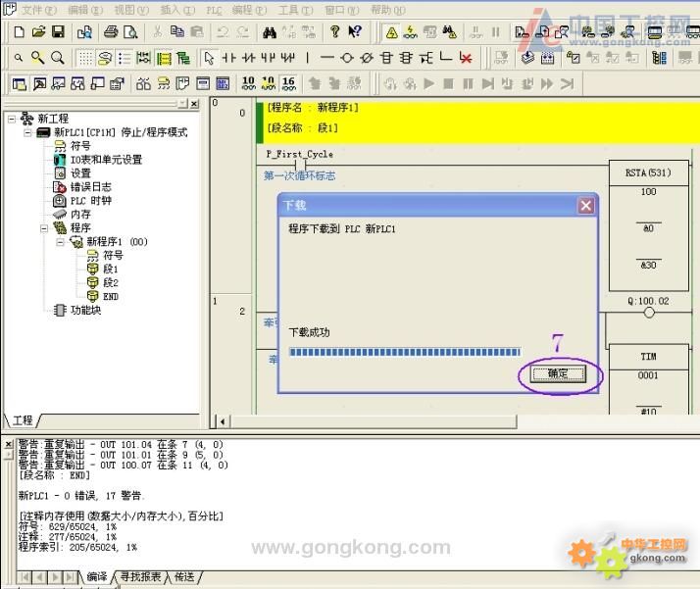Close the 下载 dialog with the X

coord(585,206)
